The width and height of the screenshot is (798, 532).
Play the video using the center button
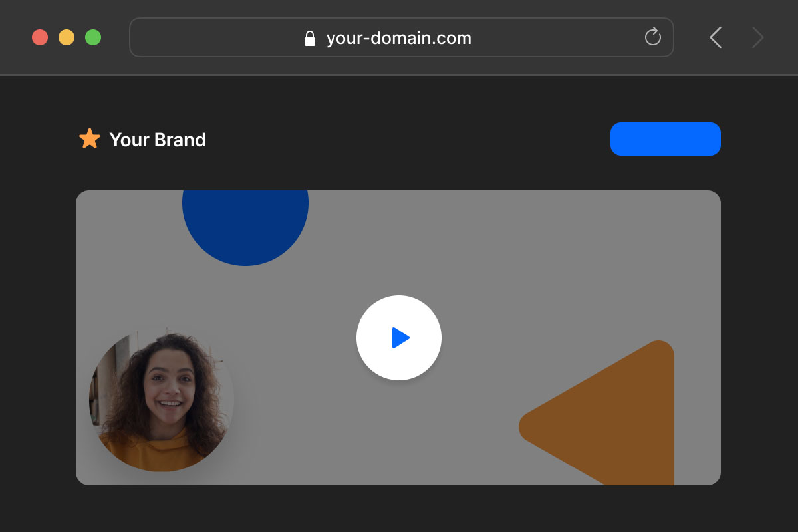point(399,338)
